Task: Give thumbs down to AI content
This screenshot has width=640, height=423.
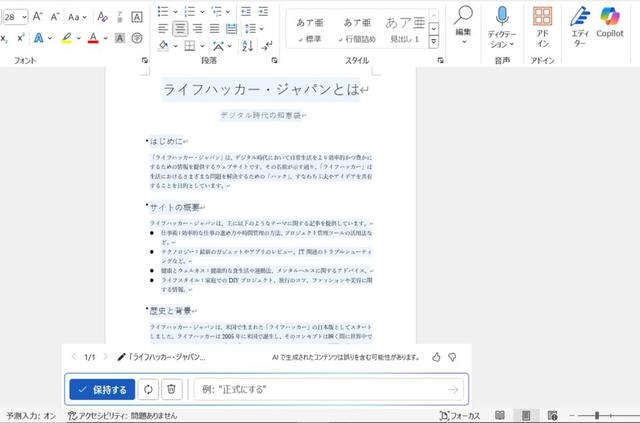Action: tap(452, 356)
